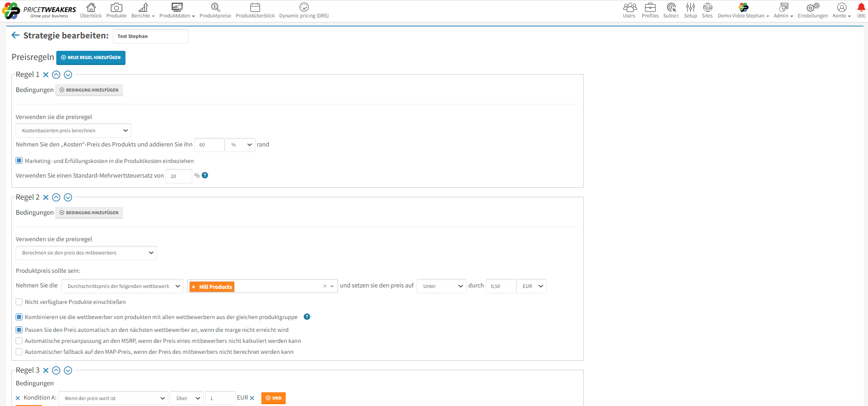This screenshot has width=868, height=406.
Task: Toggle Passen Sie den Preis automatisch checkbox
Action: tap(19, 330)
